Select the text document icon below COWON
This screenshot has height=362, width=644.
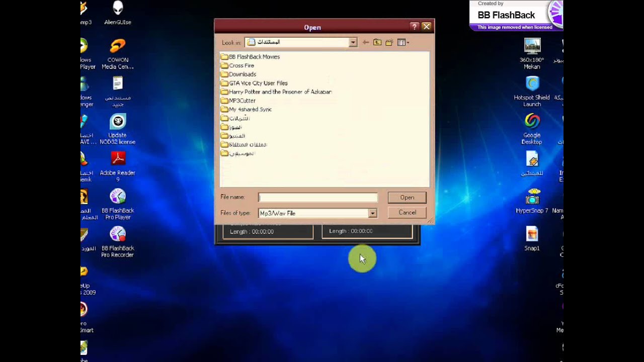coord(118,92)
